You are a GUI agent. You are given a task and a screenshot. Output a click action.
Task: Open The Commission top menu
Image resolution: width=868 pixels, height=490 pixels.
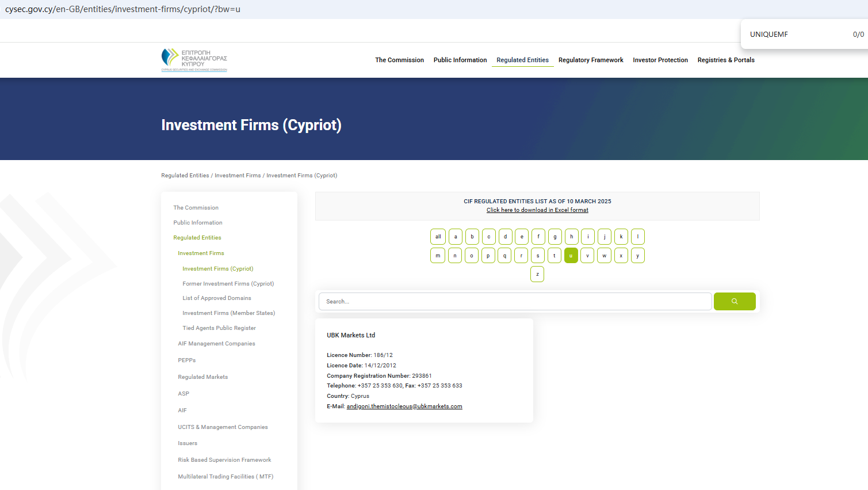coord(399,60)
